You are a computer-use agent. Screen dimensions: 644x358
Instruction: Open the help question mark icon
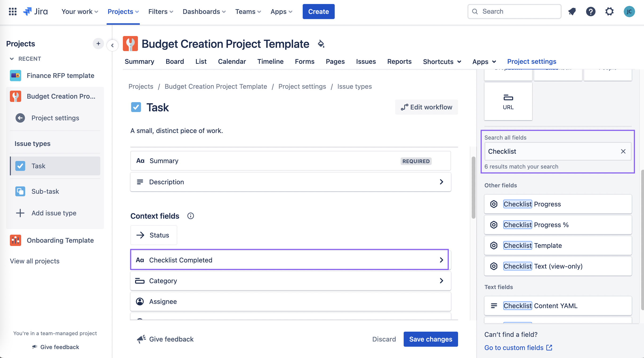(591, 12)
